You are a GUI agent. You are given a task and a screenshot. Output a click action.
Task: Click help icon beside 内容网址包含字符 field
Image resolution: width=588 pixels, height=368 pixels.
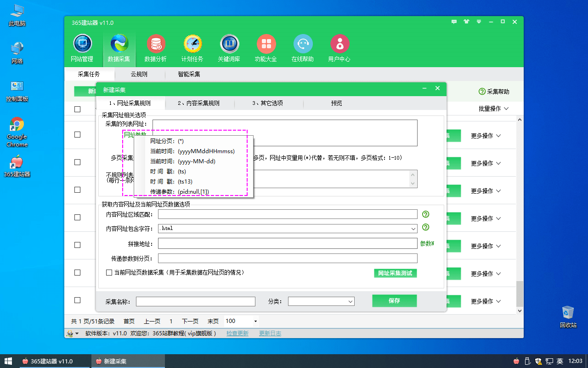click(x=426, y=227)
